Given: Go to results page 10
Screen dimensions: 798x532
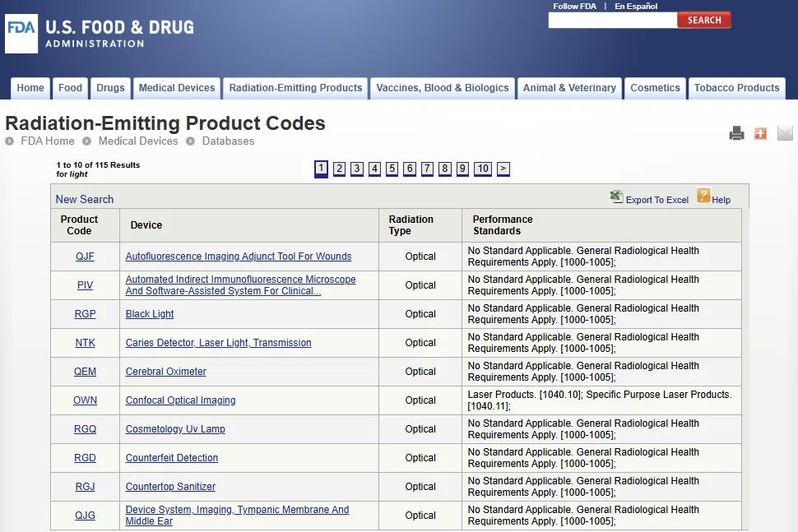Looking at the screenshot, I should (x=483, y=169).
